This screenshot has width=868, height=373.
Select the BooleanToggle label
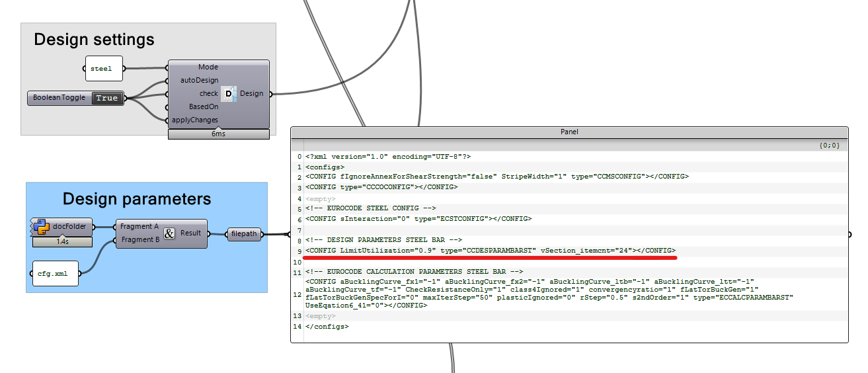(59, 98)
